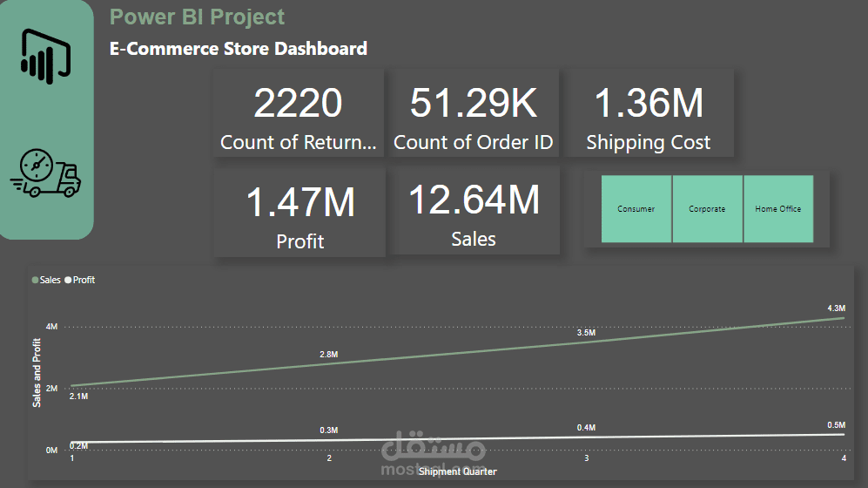Click the 51.29K Count of Order ID card
Image resolution: width=868 pixels, height=488 pixels.
click(474, 112)
